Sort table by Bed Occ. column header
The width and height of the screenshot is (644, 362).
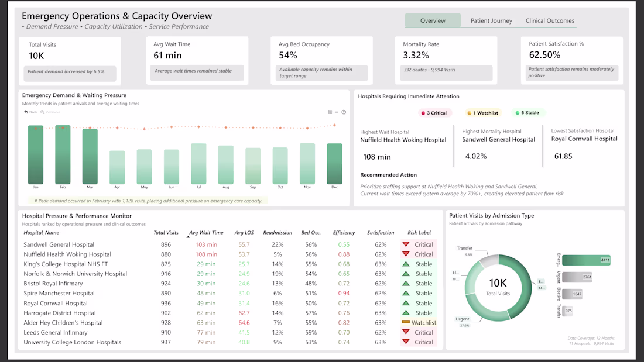pos(311,232)
